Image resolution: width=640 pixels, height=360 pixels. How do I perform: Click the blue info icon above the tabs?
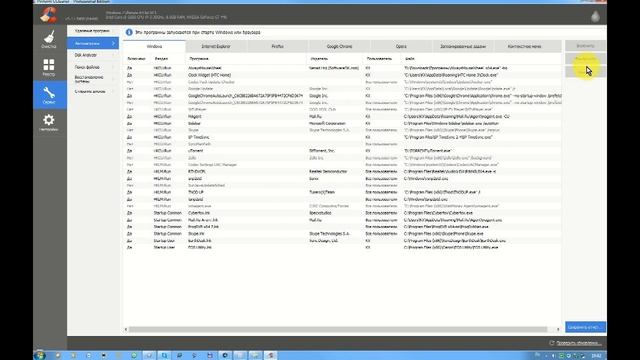coord(129,32)
